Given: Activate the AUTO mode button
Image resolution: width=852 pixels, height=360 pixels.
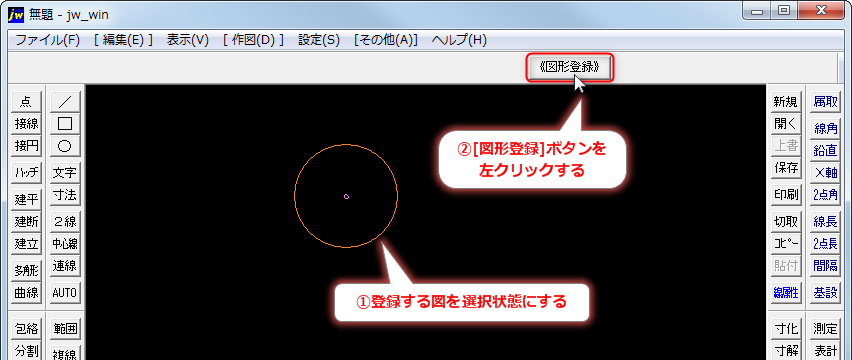Looking at the screenshot, I should 65,293.
